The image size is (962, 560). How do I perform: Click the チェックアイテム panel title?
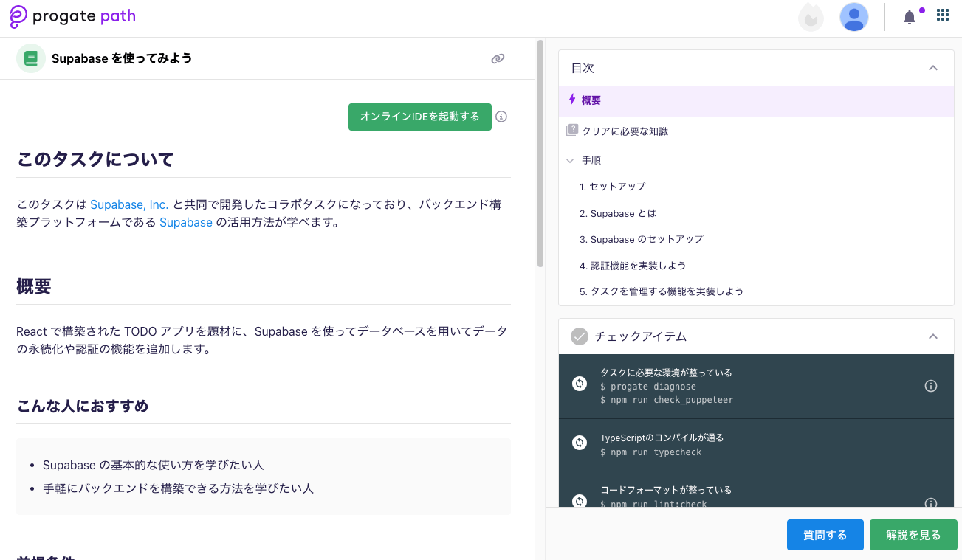(x=641, y=336)
